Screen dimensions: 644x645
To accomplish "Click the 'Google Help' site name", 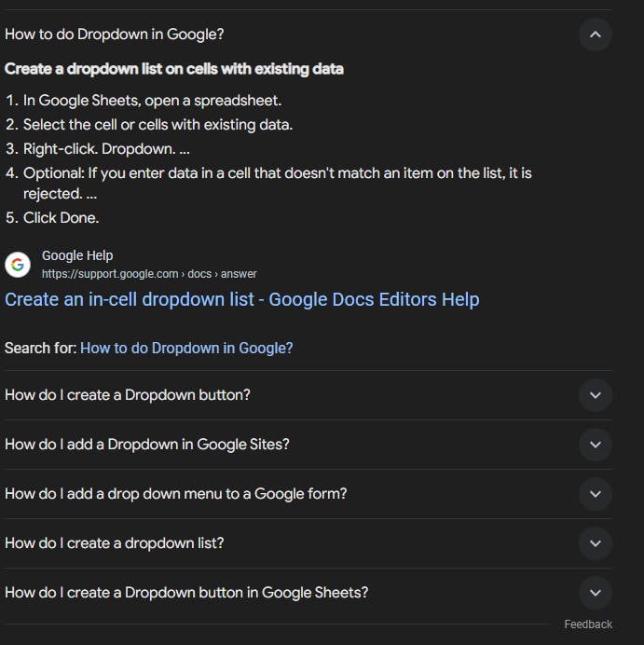I will [77, 255].
